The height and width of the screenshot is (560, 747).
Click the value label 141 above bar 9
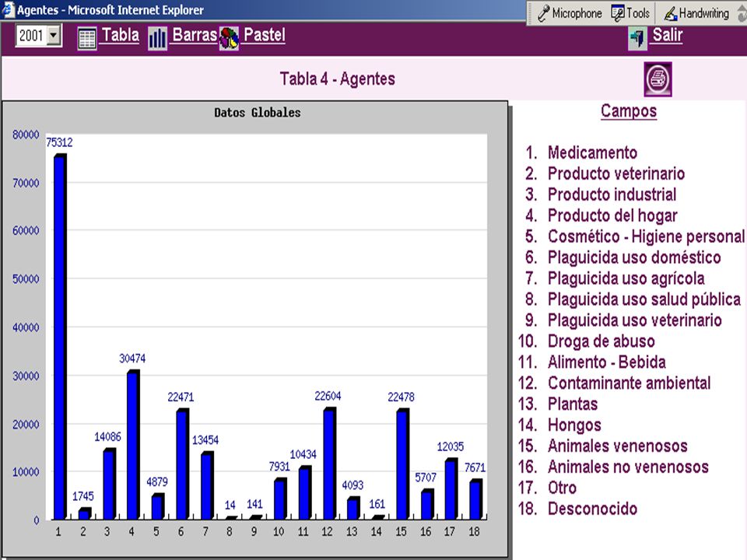click(x=255, y=504)
